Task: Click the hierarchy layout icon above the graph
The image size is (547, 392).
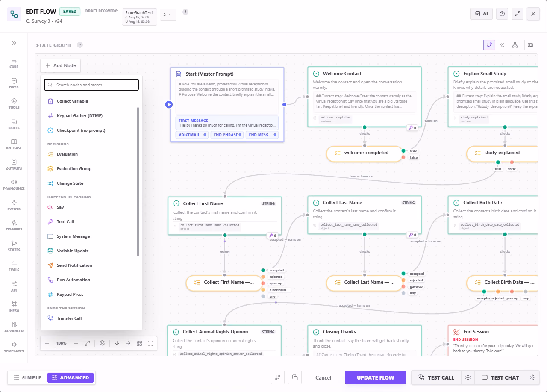Action: click(x=515, y=45)
